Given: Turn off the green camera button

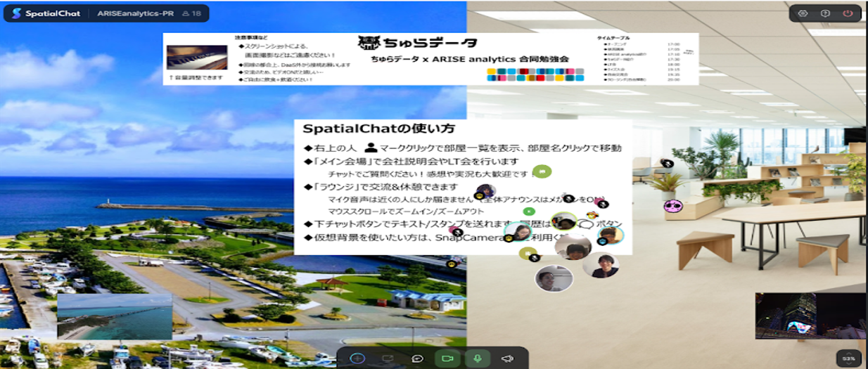Looking at the screenshot, I should 447,358.
